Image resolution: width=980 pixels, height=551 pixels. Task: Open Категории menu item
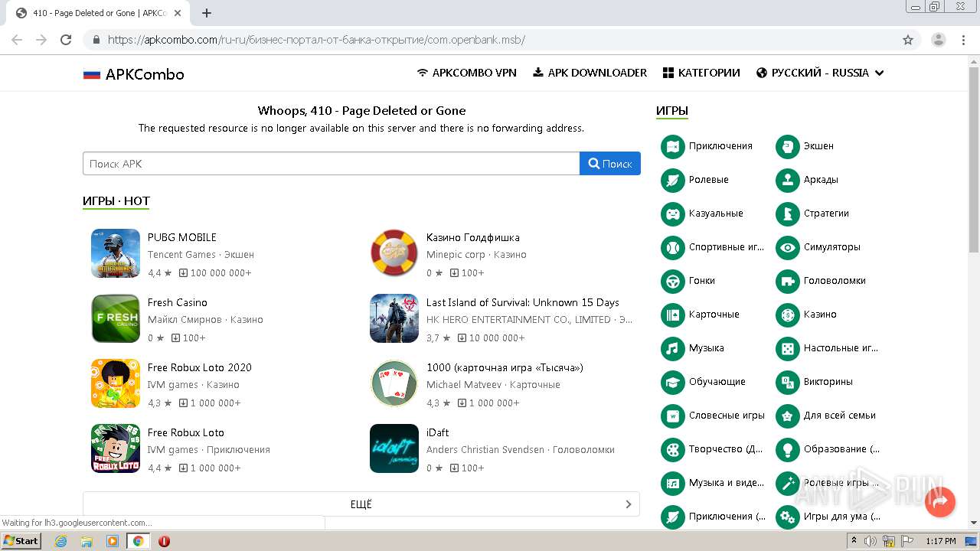(701, 73)
